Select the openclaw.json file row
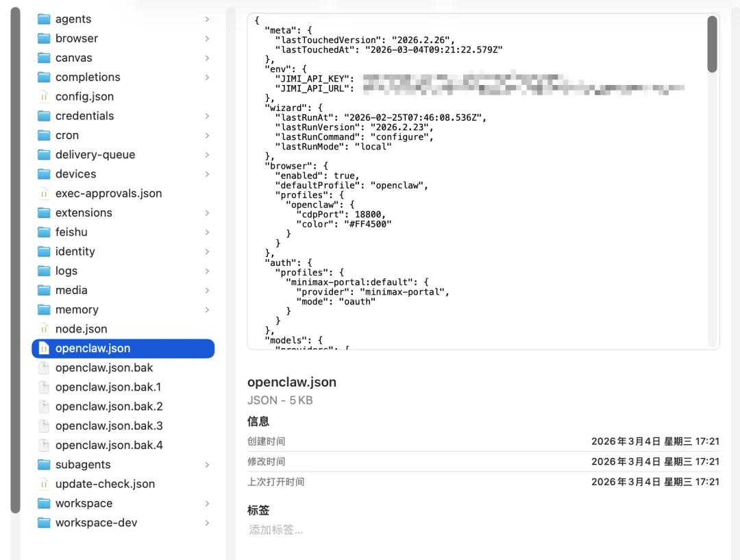This screenshot has width=740, height=560. coord(123,348)
